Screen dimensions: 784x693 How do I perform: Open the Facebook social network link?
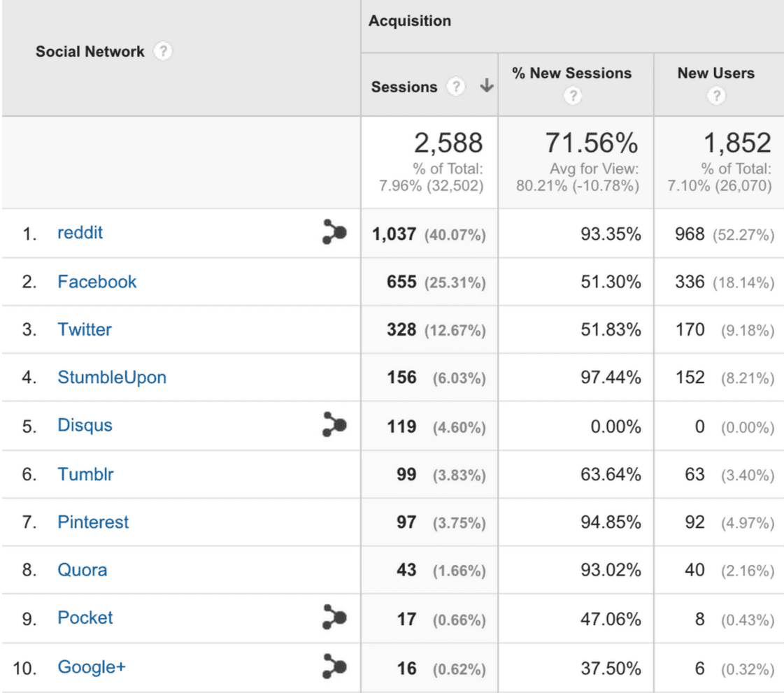[x=97, y=282]
